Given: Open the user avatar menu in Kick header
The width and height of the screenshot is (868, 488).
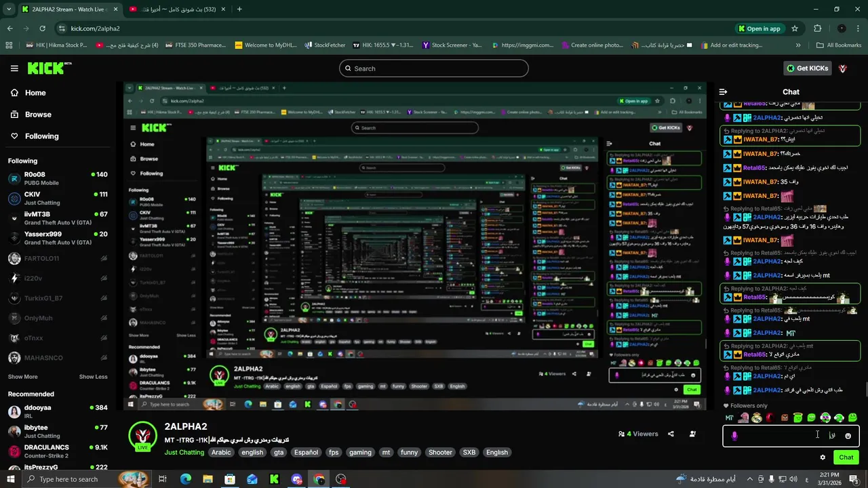Looking at the screenshot, I should (x=843, y=68).
